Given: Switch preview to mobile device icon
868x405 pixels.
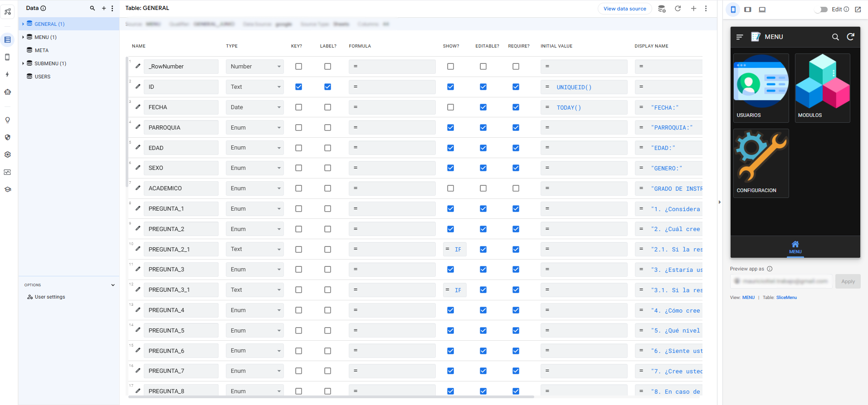Looking at the screenshot, I should pyautogui.click(x=733, y=10).
